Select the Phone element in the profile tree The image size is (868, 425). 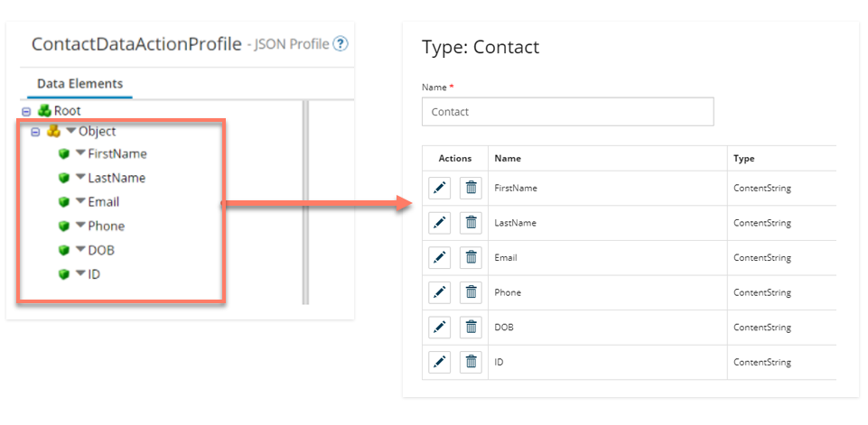pos(107,226)
